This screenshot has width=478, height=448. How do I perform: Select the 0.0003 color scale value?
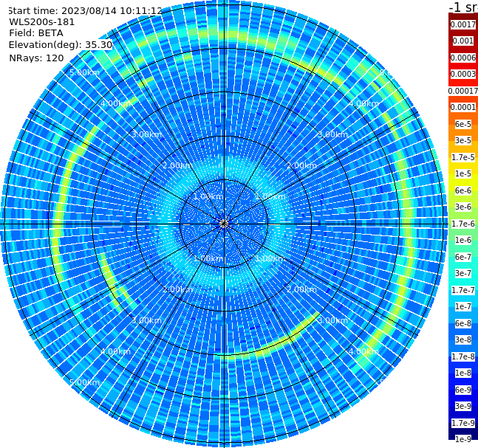click(463, 74)
